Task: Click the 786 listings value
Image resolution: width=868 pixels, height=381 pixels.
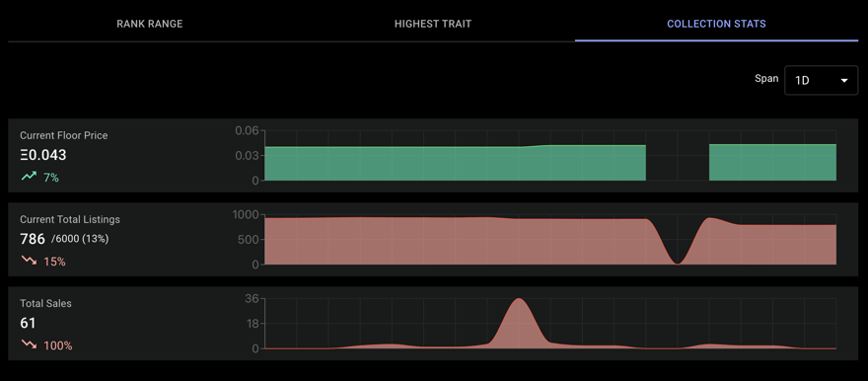Action: [x=33, y=239]
